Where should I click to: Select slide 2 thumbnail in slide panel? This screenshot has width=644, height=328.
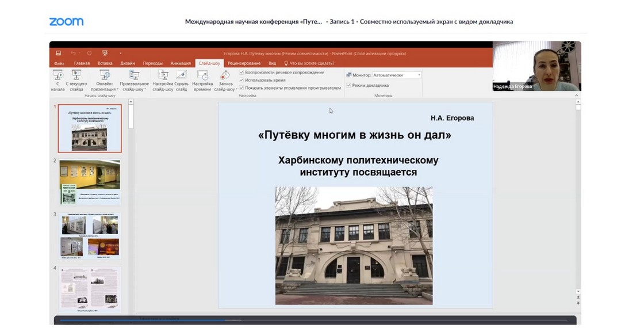tap(90, 181)
